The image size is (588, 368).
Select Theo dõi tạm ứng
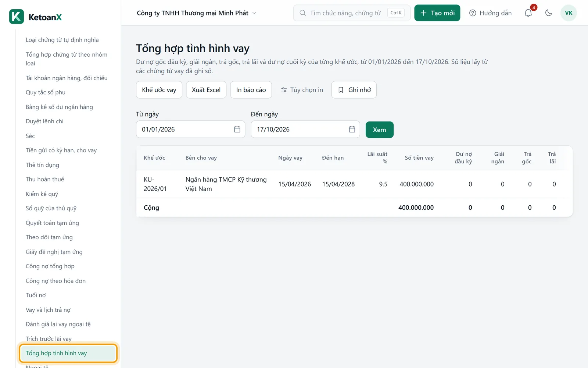point(49,237)
